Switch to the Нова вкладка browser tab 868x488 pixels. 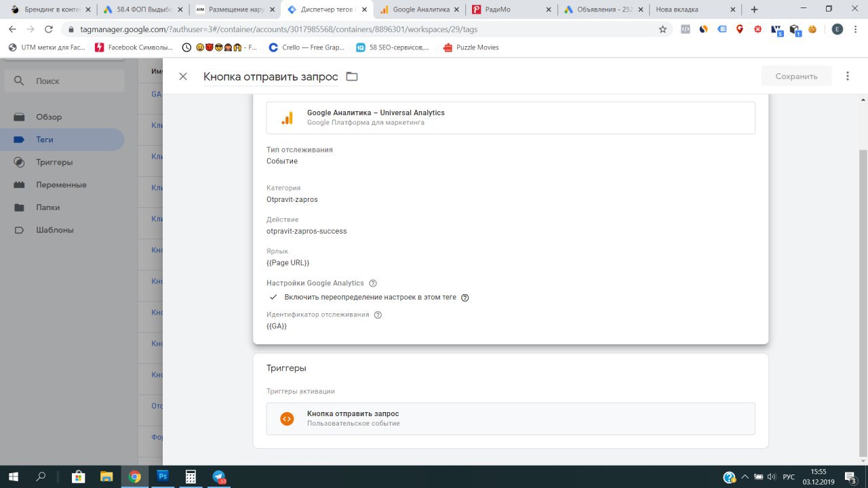[x=696, y=9]
